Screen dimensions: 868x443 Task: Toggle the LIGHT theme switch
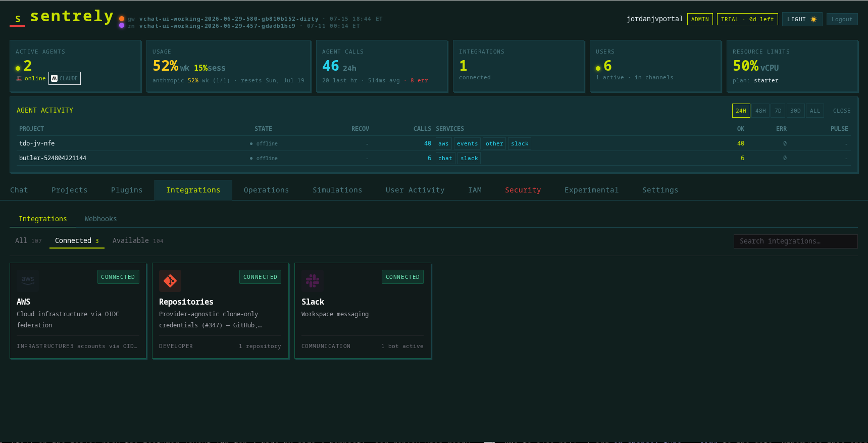point(802,19)
